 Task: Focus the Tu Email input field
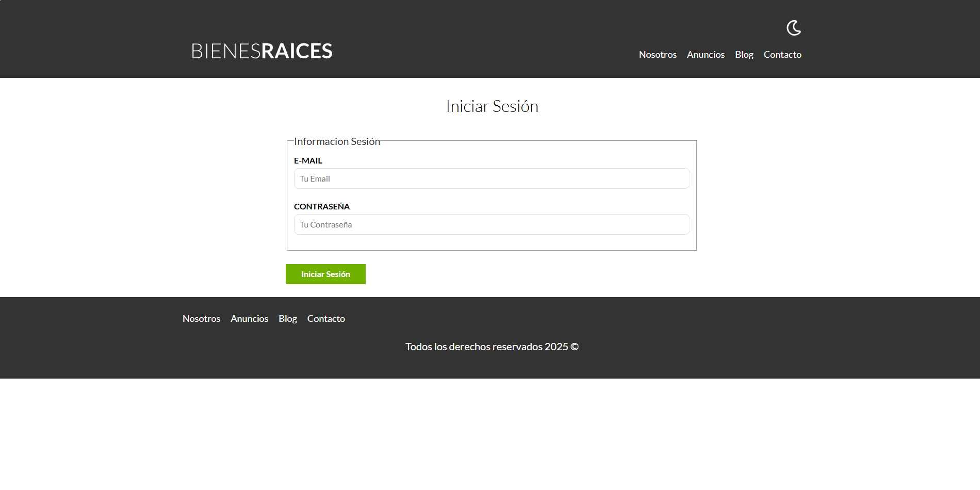(492, 178)
